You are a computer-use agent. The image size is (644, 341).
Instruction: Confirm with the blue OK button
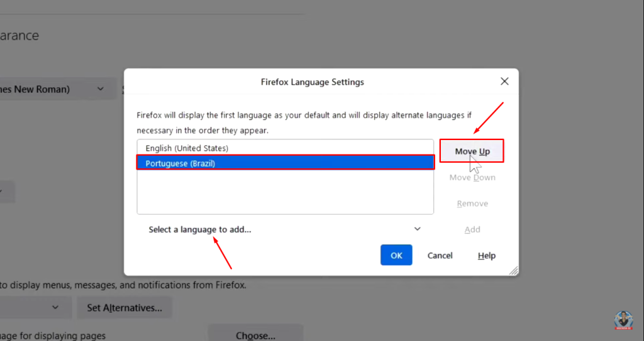(396, 256)
